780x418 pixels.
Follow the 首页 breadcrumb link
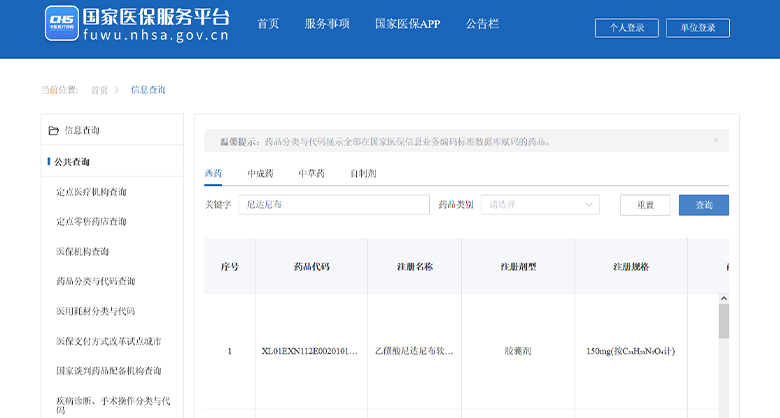(x=99, y=90)
